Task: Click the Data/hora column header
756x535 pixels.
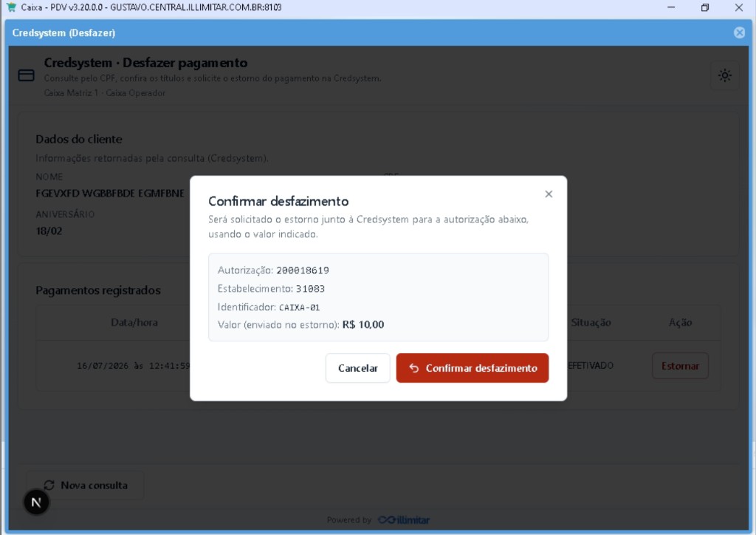Action: click(134, 322)
